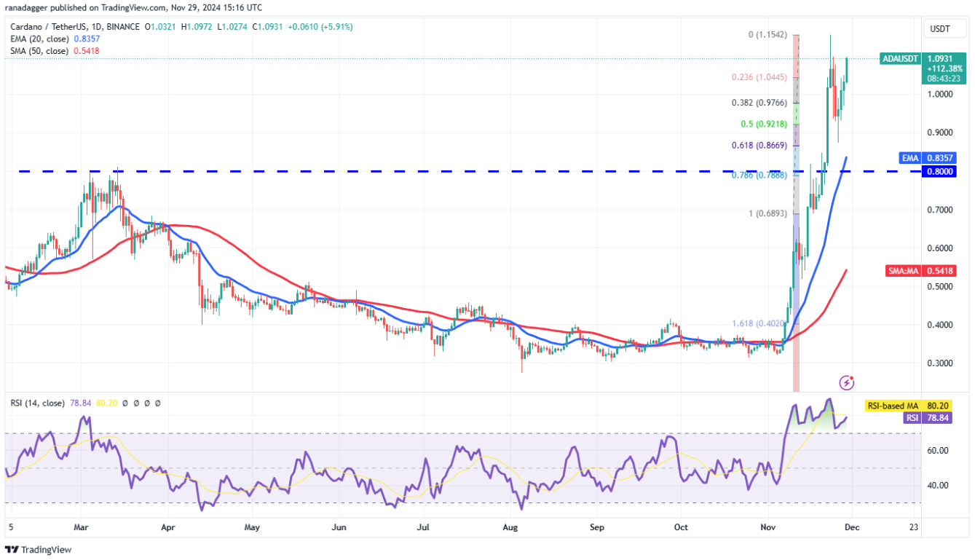Viewport: 975px width, 560px height.
Task: Select the USDT currency button top right
Action: tap(944, 28)
